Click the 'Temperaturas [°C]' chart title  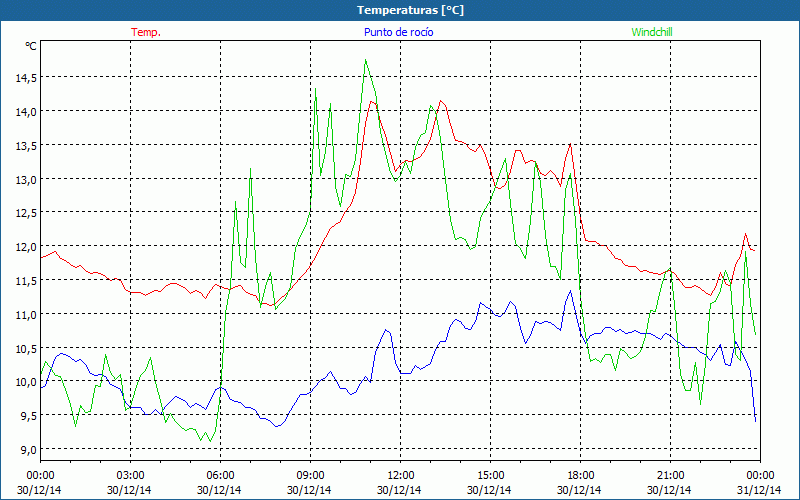410,10
